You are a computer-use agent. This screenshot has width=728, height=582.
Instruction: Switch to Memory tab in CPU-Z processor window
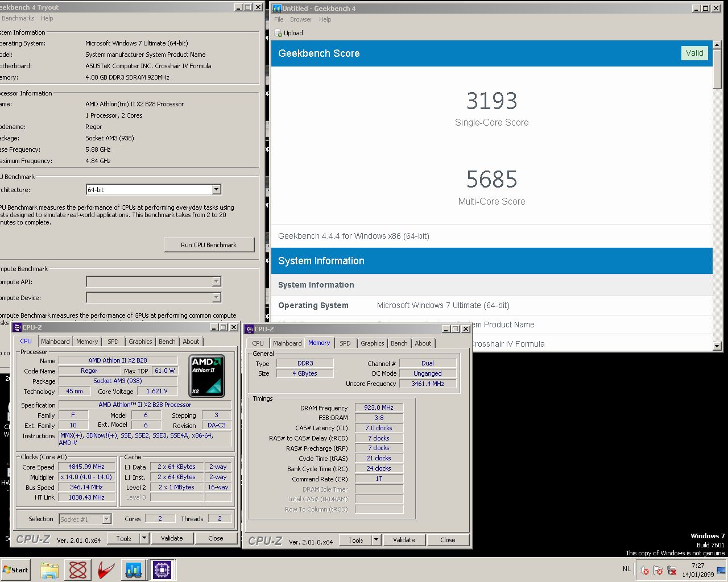click(87, 342)
